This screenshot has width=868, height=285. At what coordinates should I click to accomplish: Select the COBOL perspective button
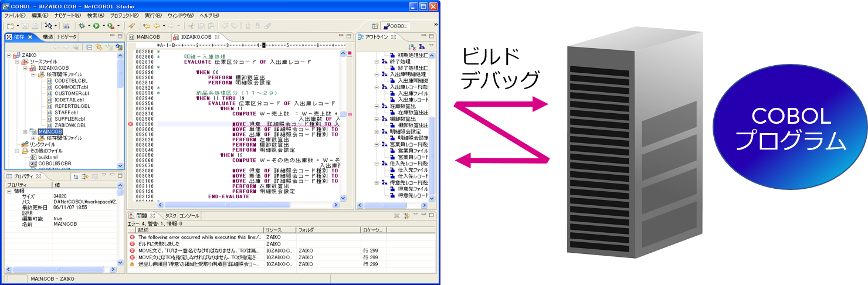[395, 26]
